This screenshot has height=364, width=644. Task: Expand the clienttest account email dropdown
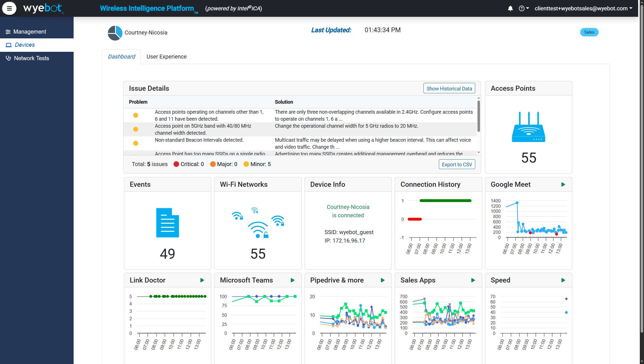583,8
